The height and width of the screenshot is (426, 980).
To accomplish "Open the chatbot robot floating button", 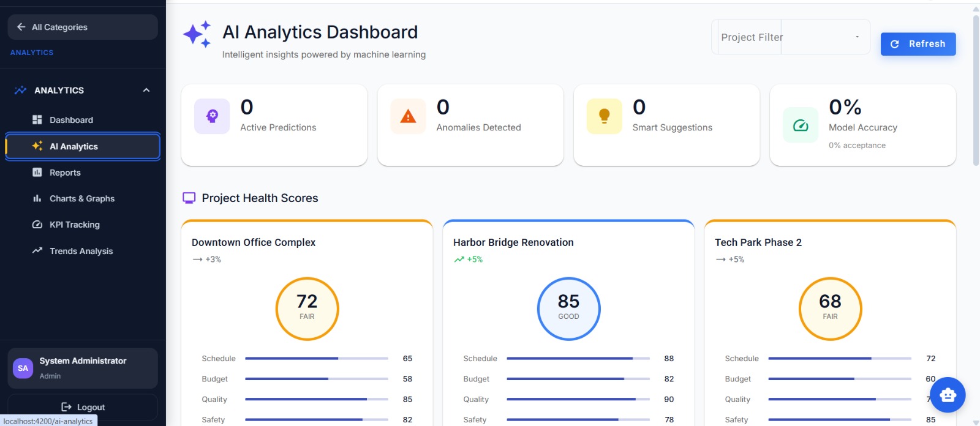I will (948, 395).
